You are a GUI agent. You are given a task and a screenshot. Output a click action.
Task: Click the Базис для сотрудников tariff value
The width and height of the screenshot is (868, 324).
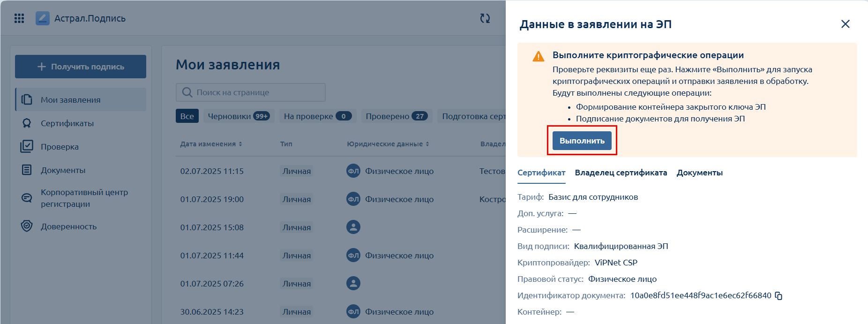pos(593,197)
